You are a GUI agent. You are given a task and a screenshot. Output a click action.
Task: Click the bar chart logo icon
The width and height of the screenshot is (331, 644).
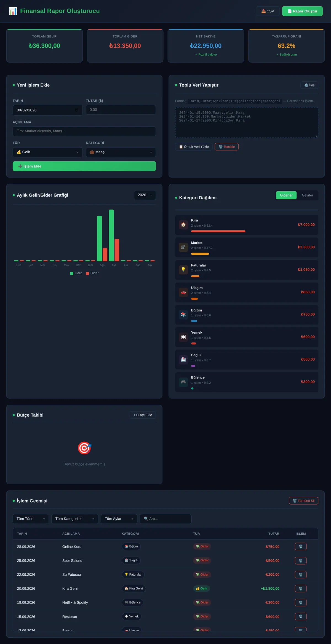(x=13, y=11)
